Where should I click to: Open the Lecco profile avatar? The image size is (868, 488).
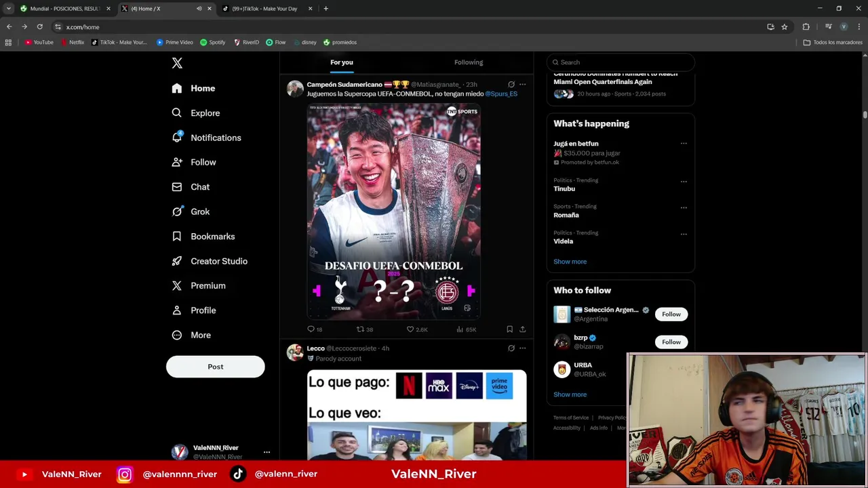295,352
